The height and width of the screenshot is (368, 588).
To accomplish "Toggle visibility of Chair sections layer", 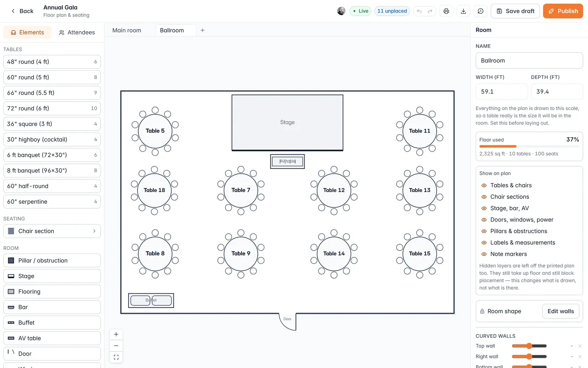I will coord(484,197).
